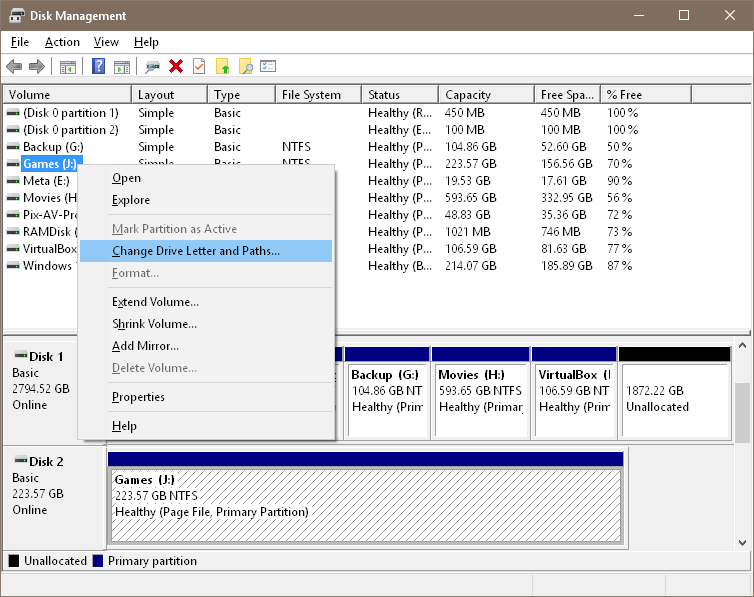Viewport: 754px width, 597px height.
Task: Choose Help in the context menu
Action: pyautogui.click(x=206, y=426)
